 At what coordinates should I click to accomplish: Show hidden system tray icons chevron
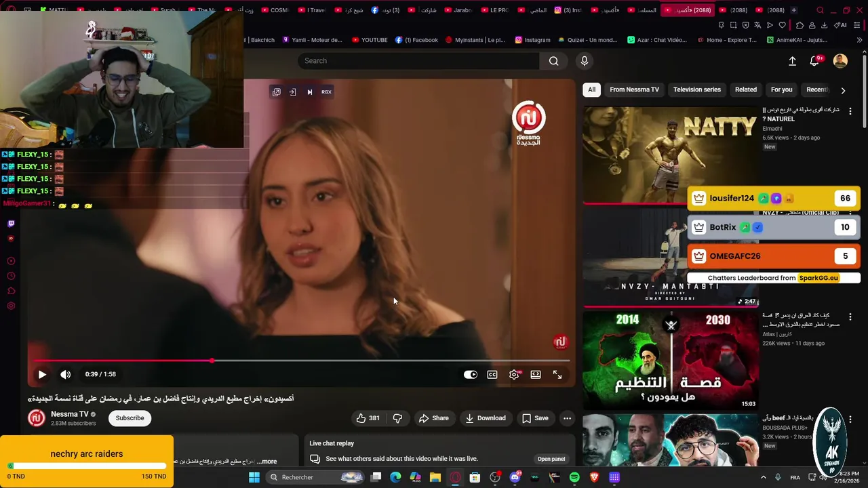(764, 477)
